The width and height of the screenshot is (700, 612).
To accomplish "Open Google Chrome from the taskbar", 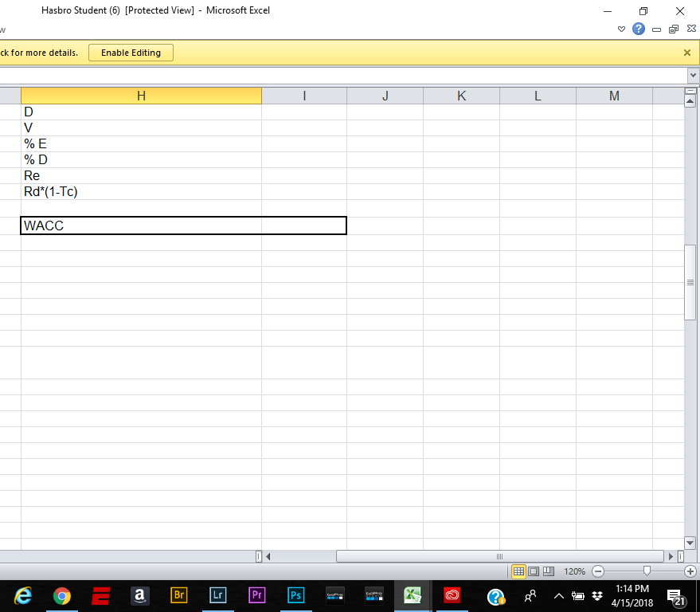I will coord(61,595).
